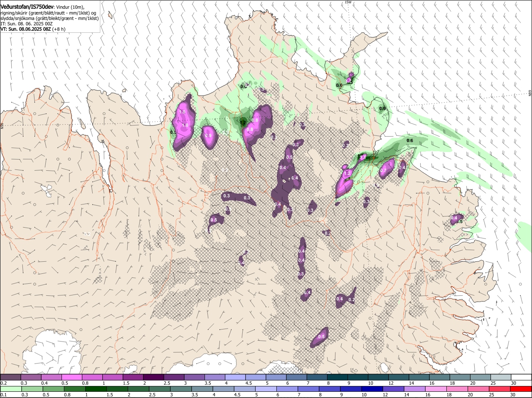
Task: Click the Veðurstofan/IS750dev title text
Action: point(27,7)
